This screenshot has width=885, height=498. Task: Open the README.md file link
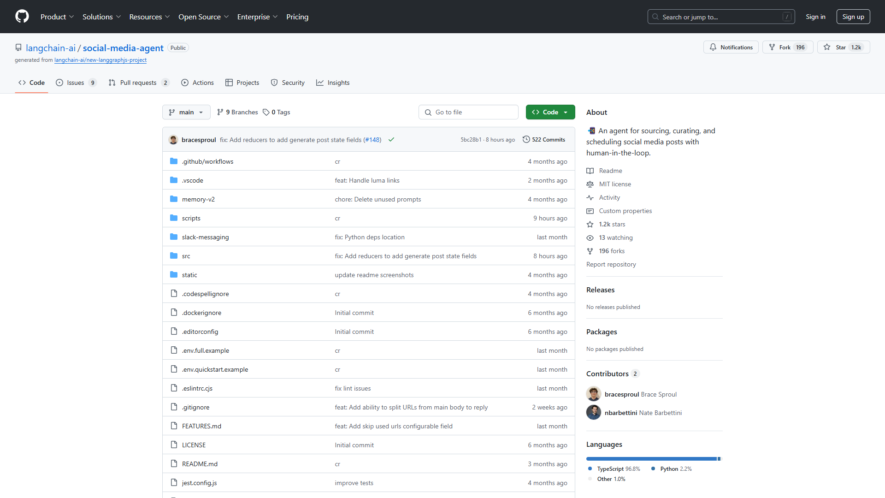[x=199, y=464]
